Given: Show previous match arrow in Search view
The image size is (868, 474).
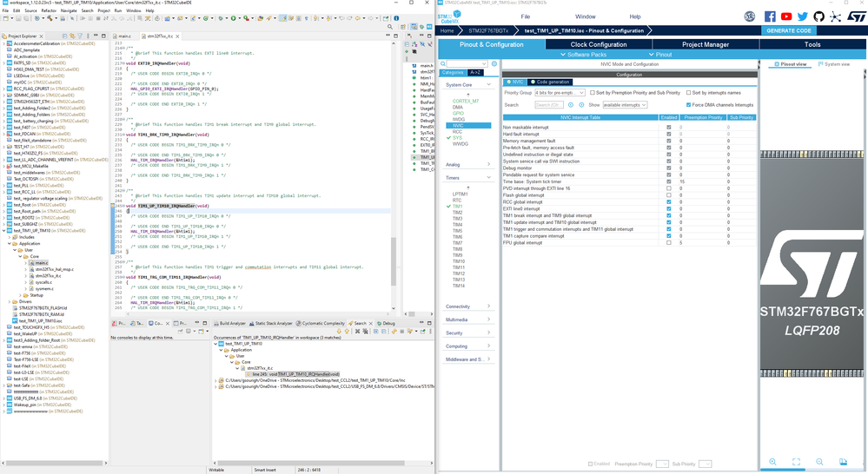Looking at the screenshot, I should 347,332.
